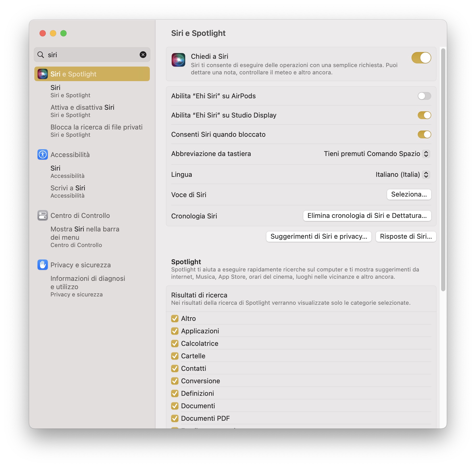
Task: Click the vertical scrollbar thumb
Action: pyautogui.click(x=443, y=170)
